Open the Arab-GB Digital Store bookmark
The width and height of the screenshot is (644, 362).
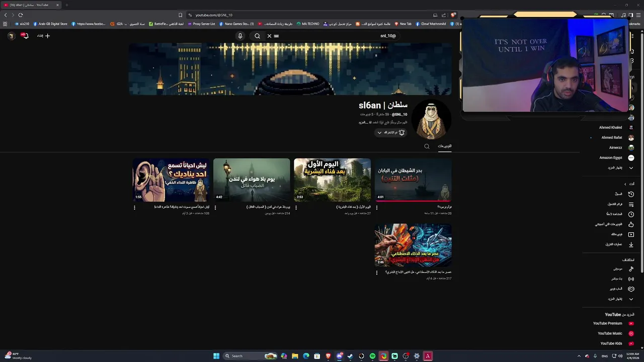(x=50, y=24)
